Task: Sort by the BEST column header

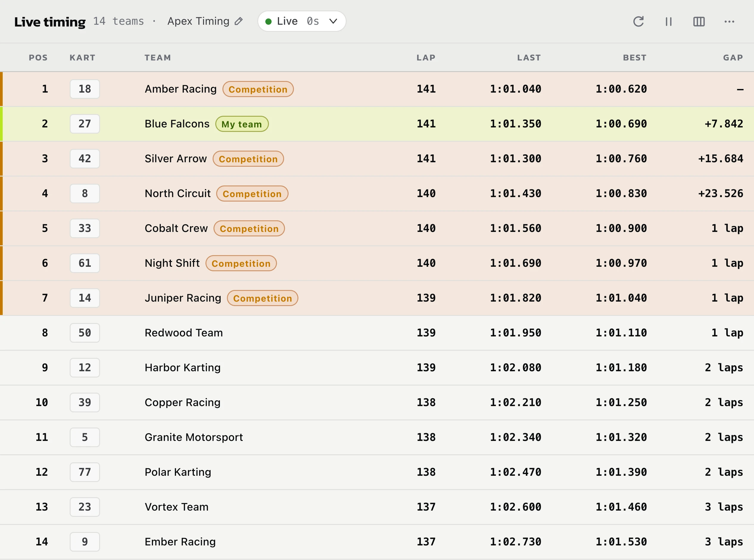Action: pos(635,58)
